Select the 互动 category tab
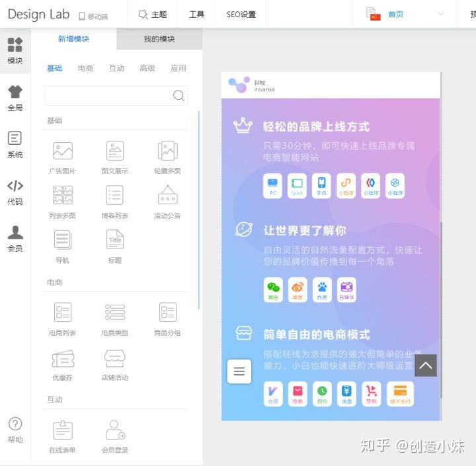The height and width of the screenshot is (466, 476). click(116, 68)
